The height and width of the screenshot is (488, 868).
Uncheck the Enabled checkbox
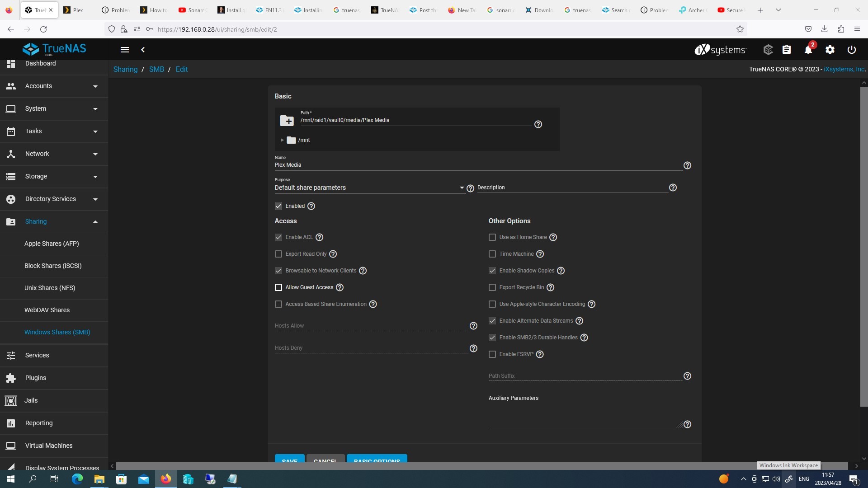pos(278,206)
